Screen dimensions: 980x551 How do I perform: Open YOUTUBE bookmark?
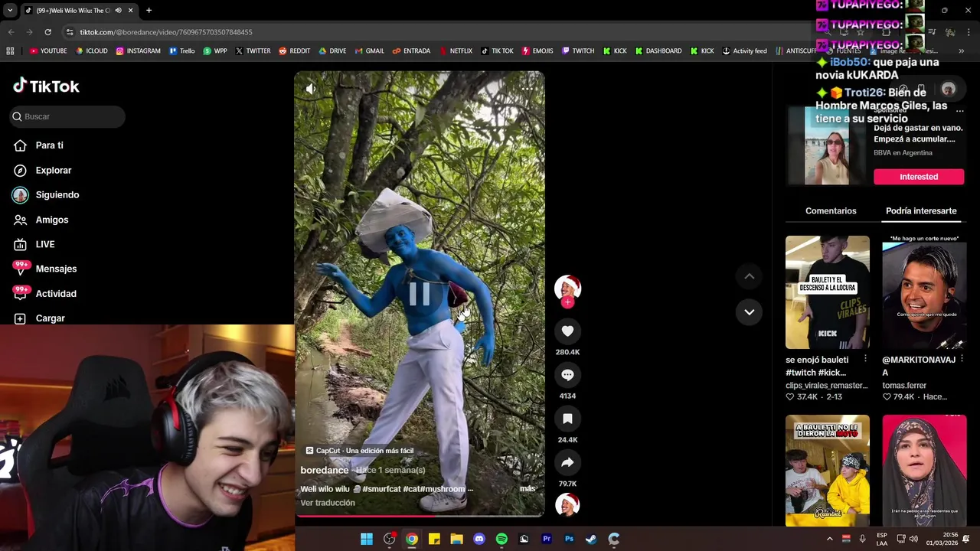(x=48, y=51)
